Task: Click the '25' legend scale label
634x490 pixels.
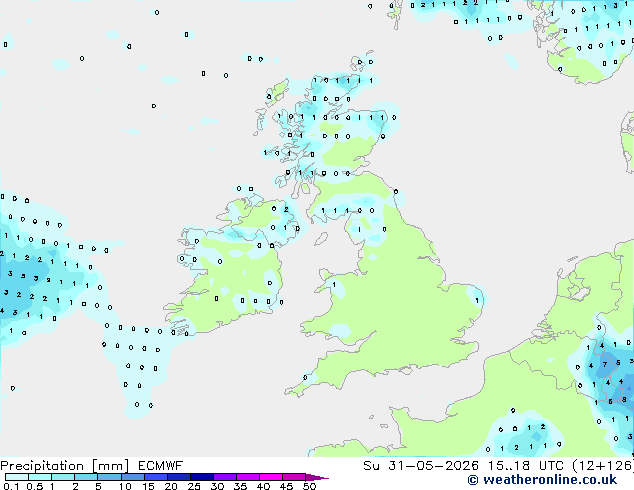Action: pyautogui.click(x=194, y=486)
